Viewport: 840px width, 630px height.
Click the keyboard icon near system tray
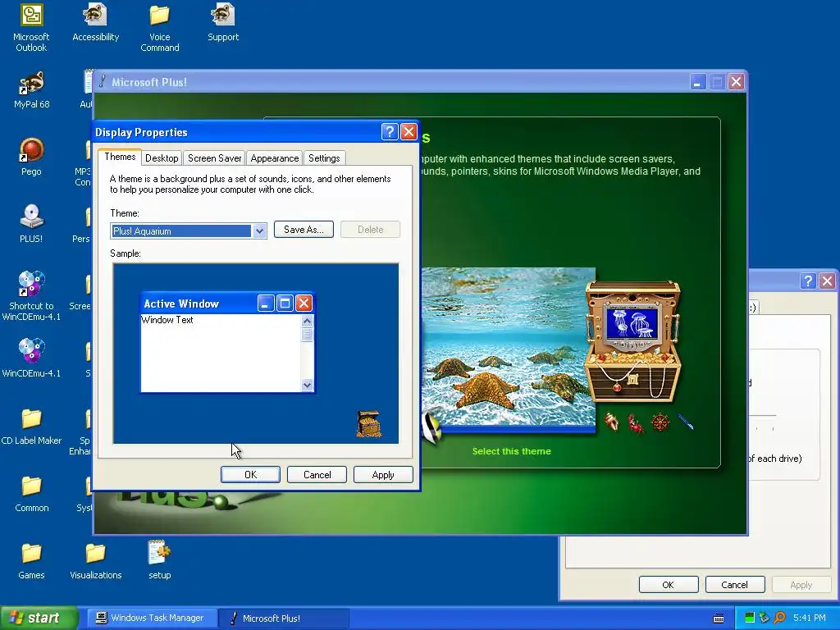(719, 619)
